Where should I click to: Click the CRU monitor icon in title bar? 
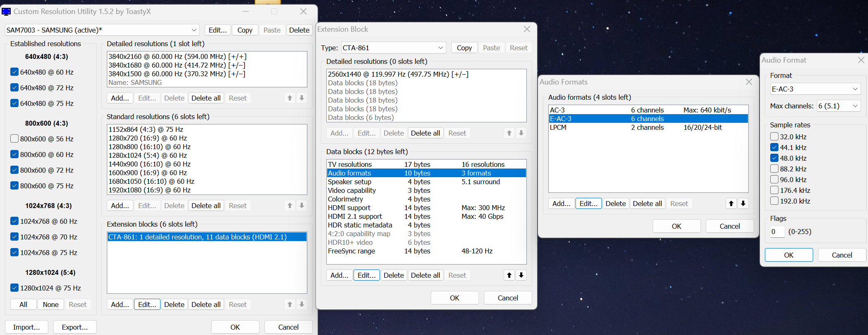tap(6, 12)
